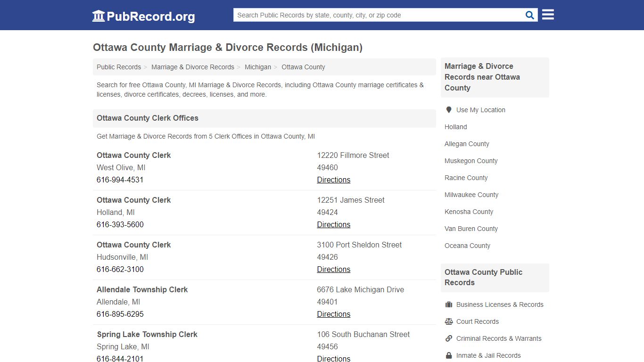Open Milwaukee County link
The image size is (644, 362).
coord(471,195)
